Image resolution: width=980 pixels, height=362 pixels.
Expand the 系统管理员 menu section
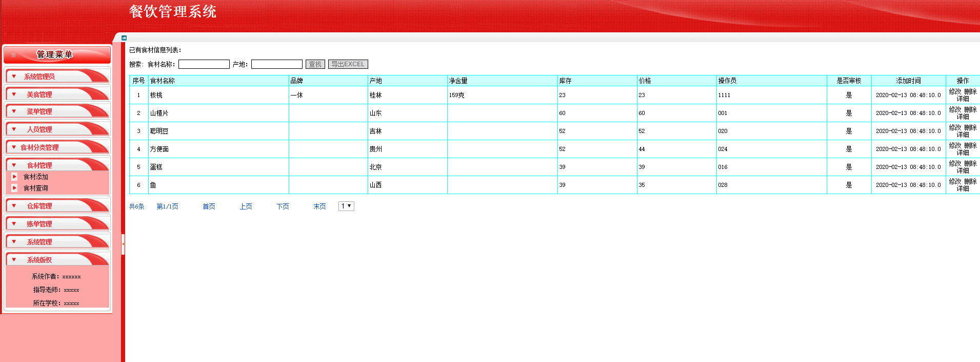pos(39,77)
